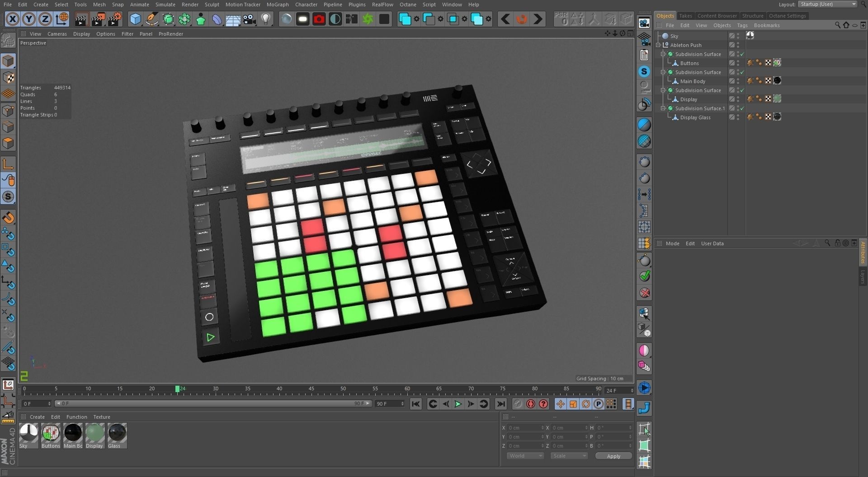Collapse the Ableton Push hierarchy
The height and width of the screenshot is (477, 868).
659,45
